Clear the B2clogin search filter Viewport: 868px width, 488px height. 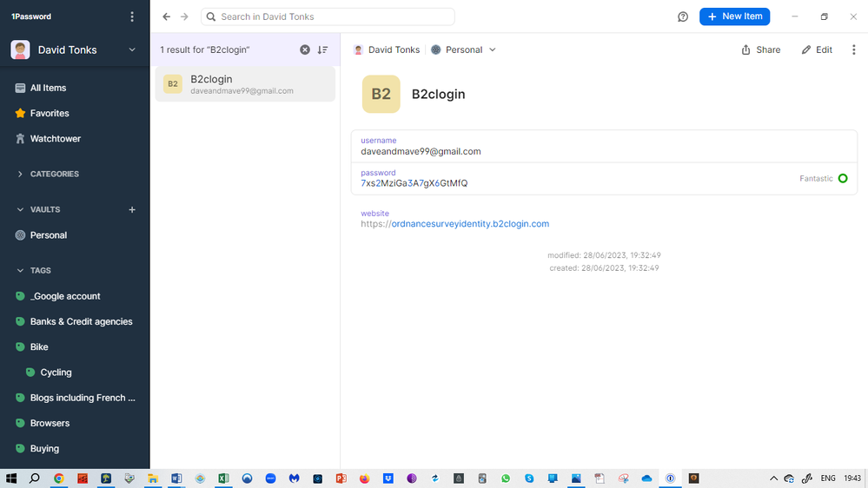[x=305, y=50]
